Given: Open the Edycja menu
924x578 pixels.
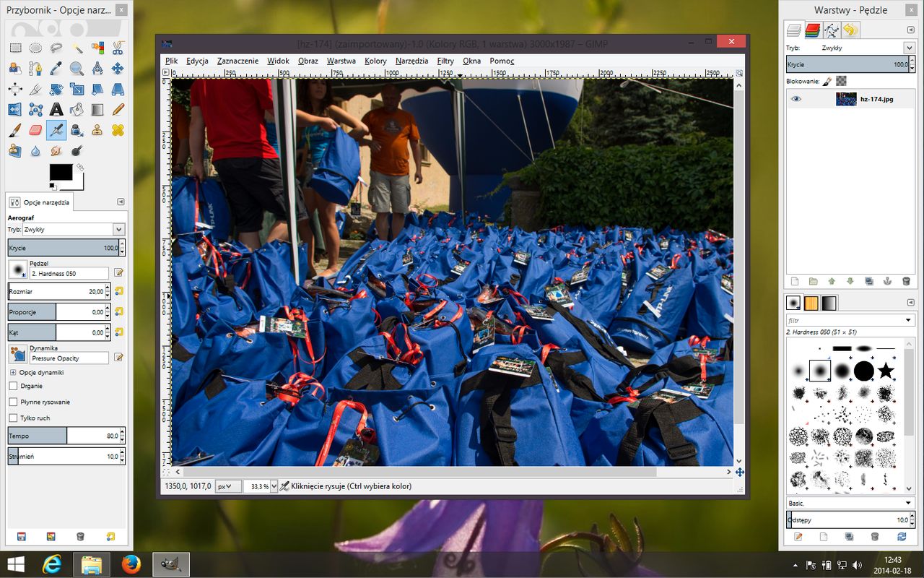Looking at the screenshot, I should point(197,61).
